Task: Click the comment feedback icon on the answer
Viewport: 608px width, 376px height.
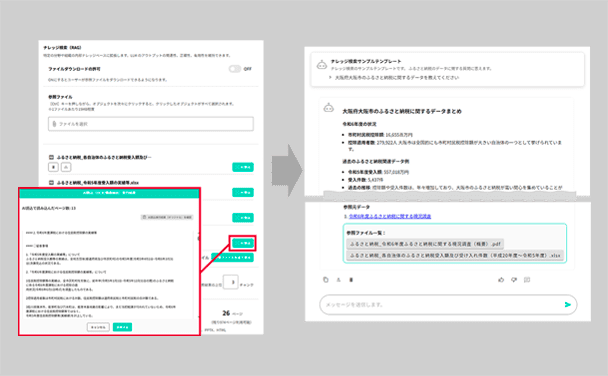Action: click(527, 279)
